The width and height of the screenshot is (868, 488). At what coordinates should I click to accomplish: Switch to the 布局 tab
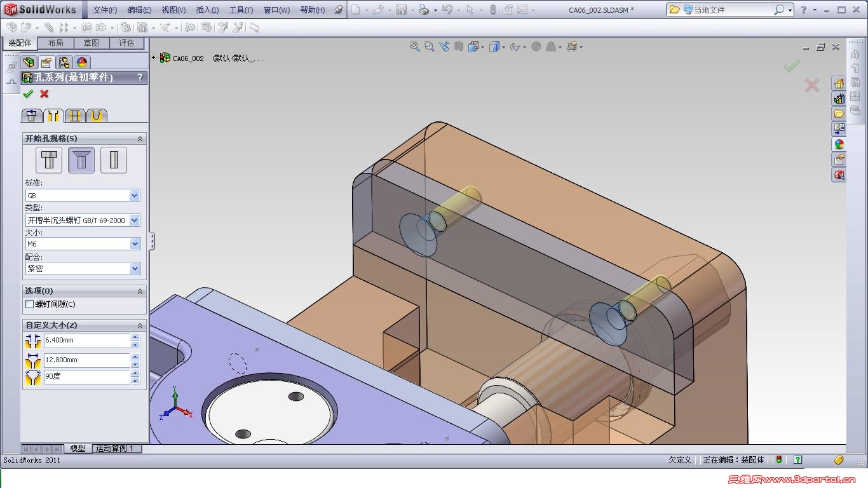click(56, 43)
